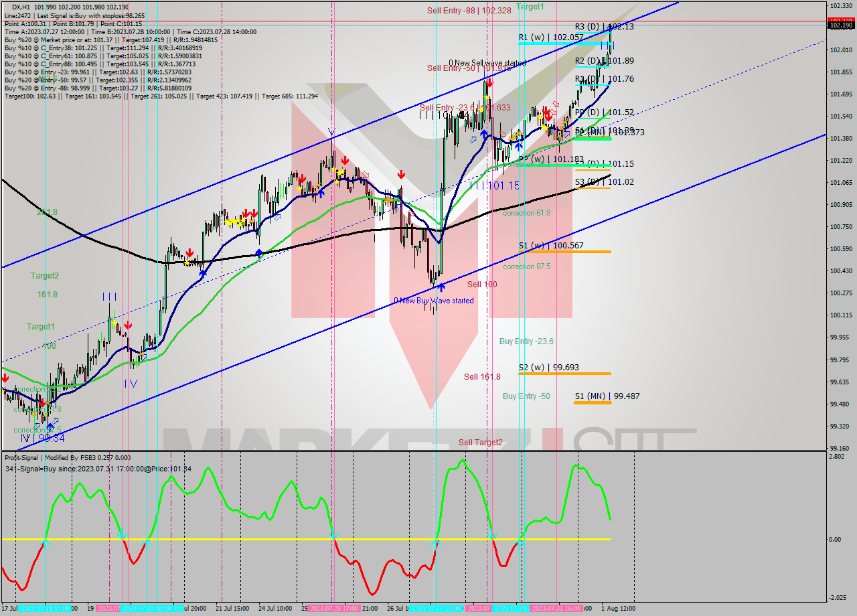This screenshot has width=857, height=616.
Task: Select the '341-Signal=Buy since:2023.07.31' line
Action: [x=98, y=469]
